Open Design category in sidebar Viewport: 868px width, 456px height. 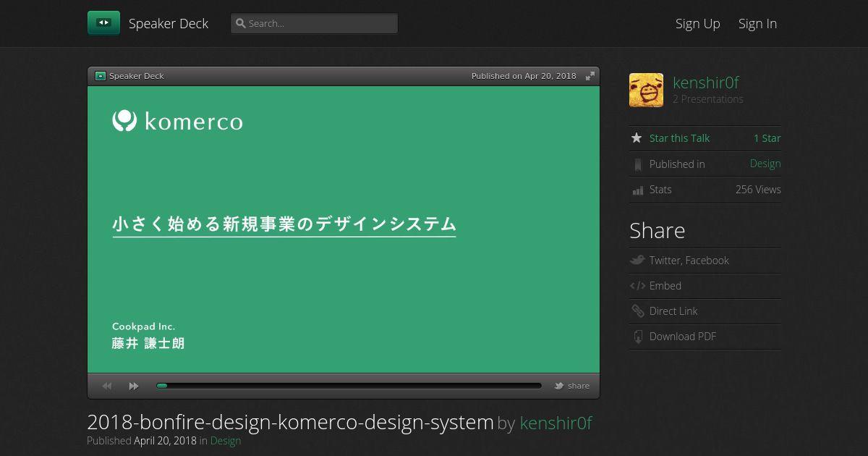tap(765, 164)
